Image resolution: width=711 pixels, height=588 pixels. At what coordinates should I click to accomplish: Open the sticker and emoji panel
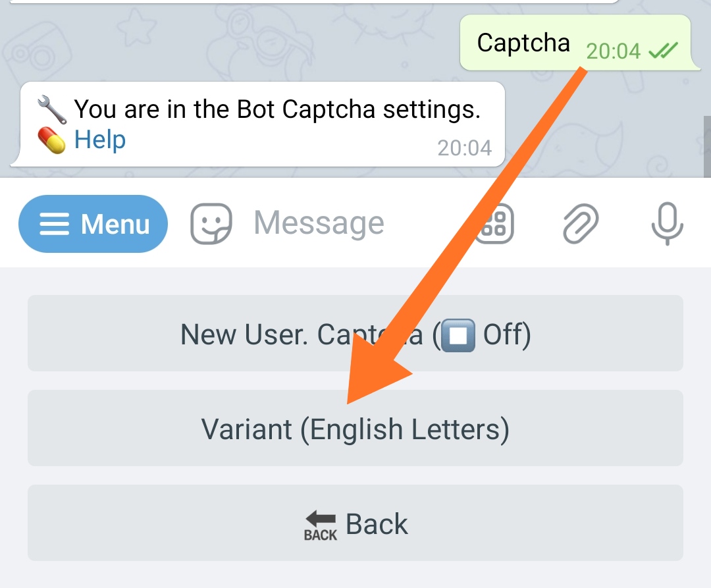pyautogui.click(x=211, y=224)
